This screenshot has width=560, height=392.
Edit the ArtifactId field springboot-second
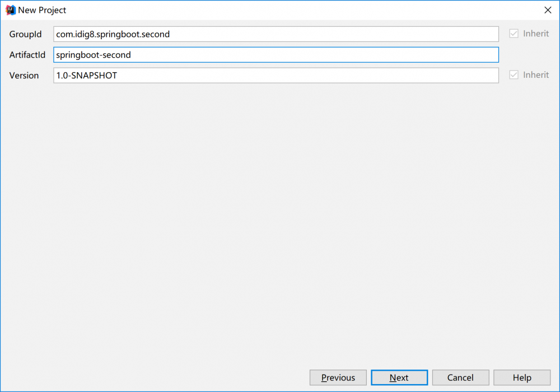[276, 55]
